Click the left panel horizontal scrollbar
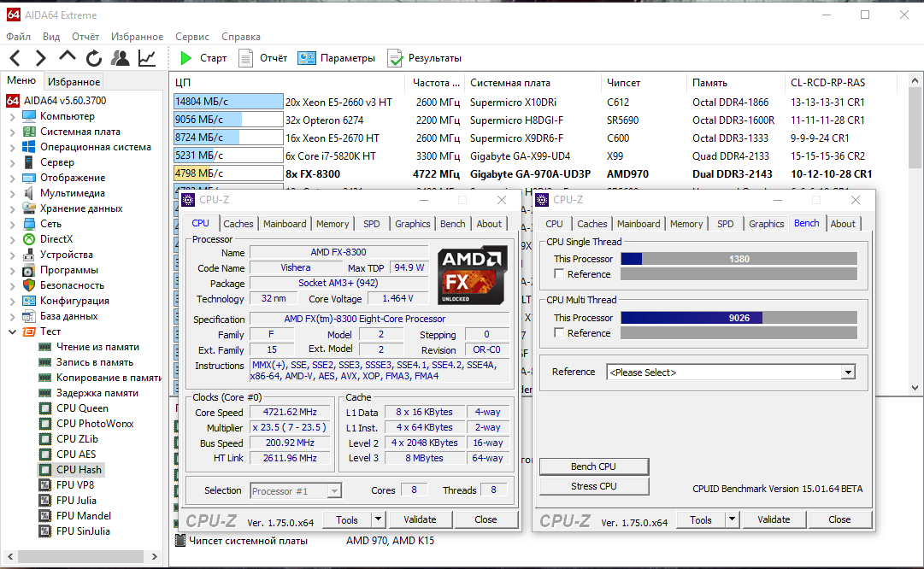This screenshot has width=924, height=569. tap(82, 557)
